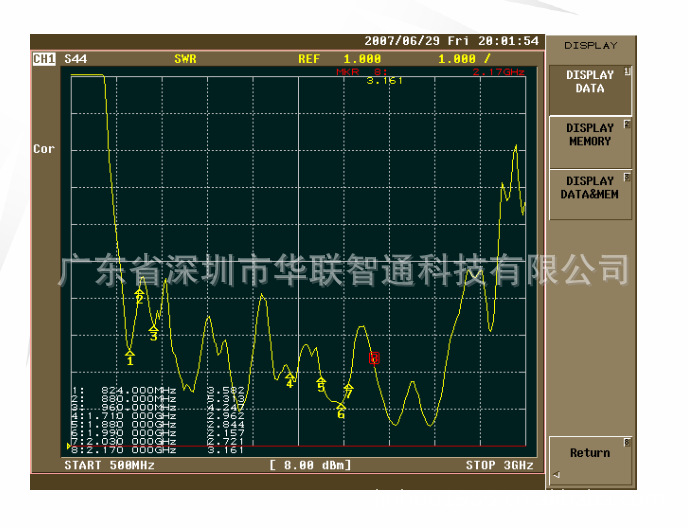Select the DISPLAY DATA softkey
688x528 pixels.
point(590,82)
